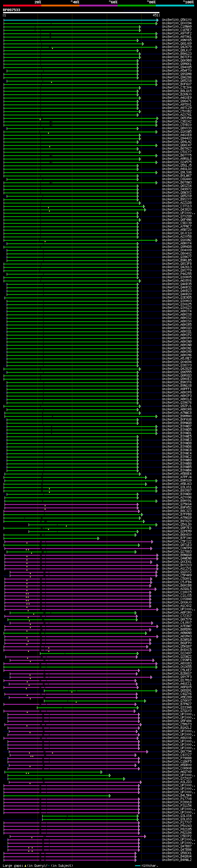Open UniRef100_Q7ZVU7 entry
Screen dimensions: 197x868
pos(176,778)
